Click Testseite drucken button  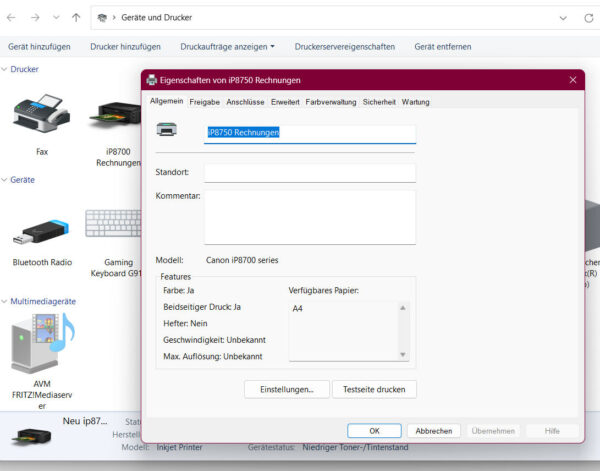point(374,390)
